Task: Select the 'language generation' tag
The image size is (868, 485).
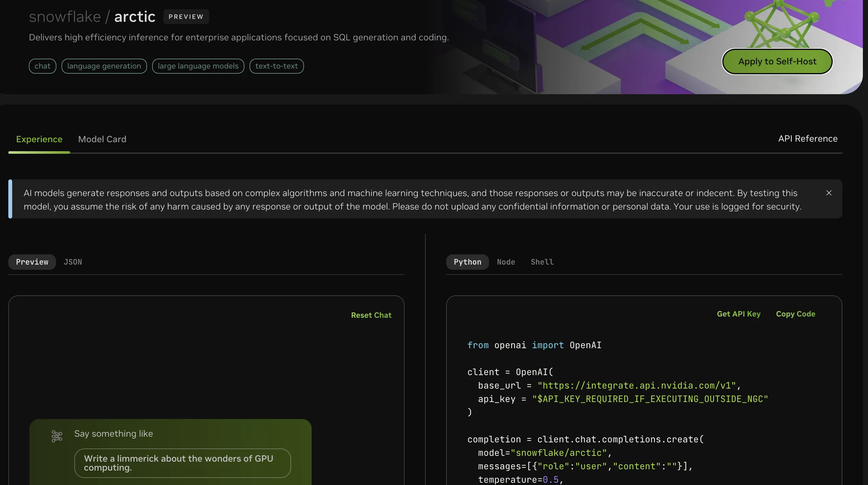Action: [x=104, y=66]
